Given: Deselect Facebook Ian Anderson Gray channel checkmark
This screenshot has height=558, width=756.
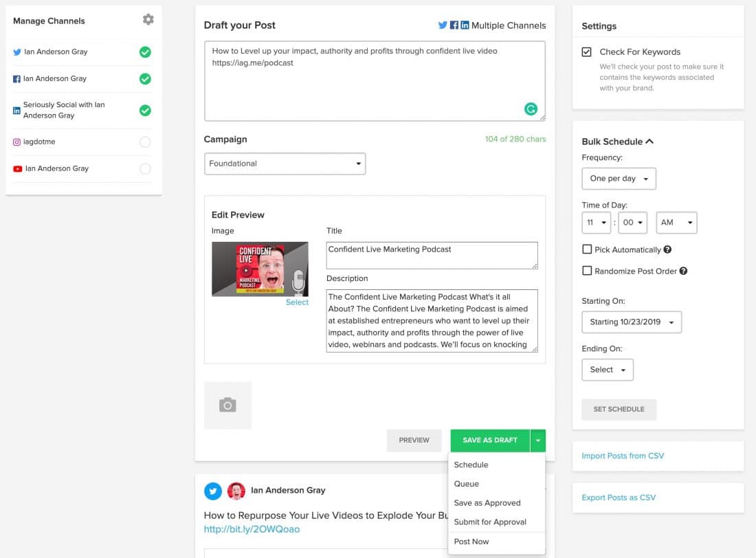Looking at the screenshot, I should pos(145,78).
